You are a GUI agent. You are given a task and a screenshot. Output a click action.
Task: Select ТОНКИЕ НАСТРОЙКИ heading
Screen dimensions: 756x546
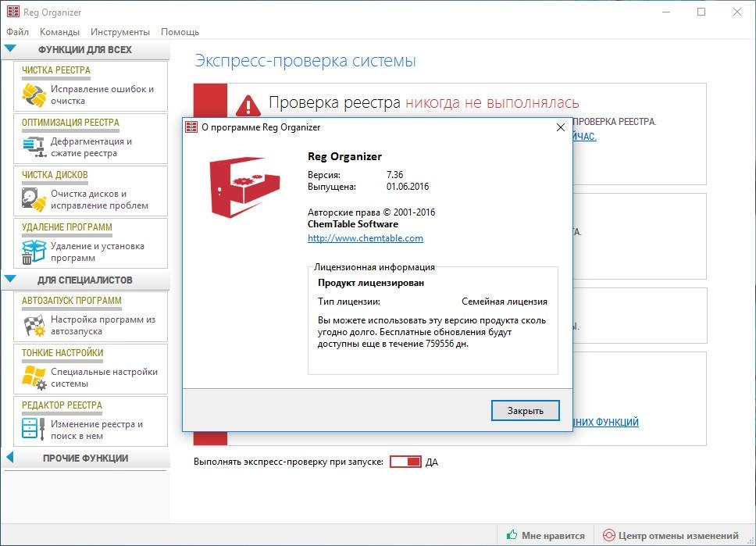click(x=62, y=352)
